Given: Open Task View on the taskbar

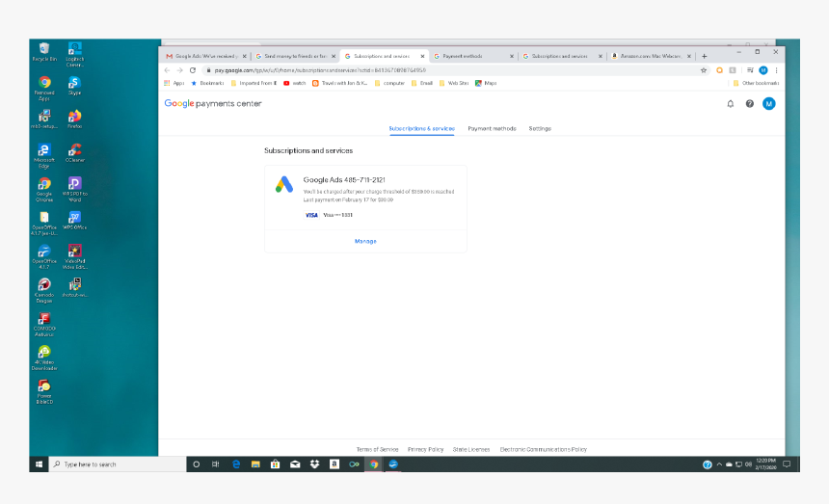Looking at the screenshot, I should point(215,464).
